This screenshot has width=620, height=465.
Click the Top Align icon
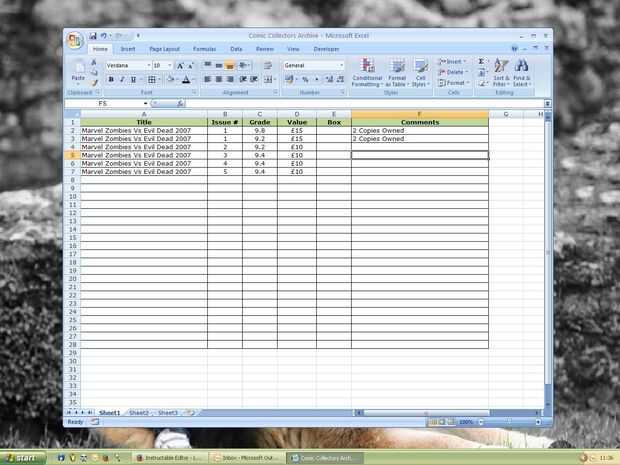pos(207,65)
